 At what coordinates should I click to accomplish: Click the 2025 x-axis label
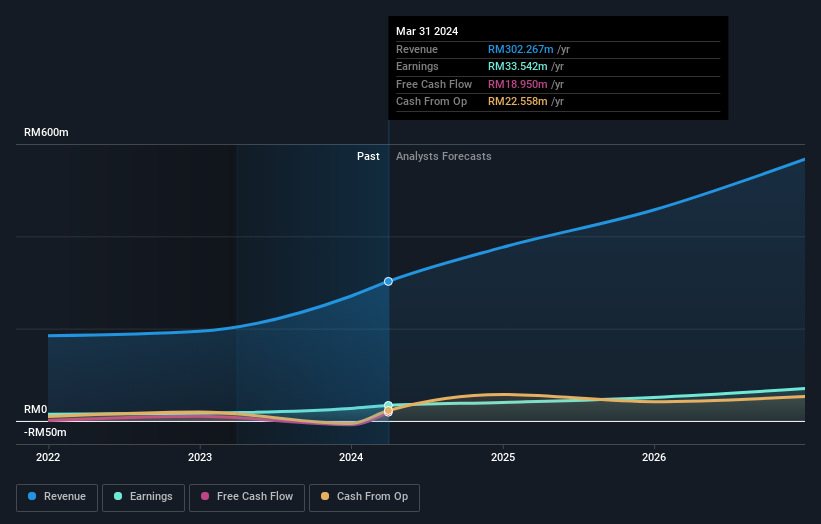click(503, 457)
